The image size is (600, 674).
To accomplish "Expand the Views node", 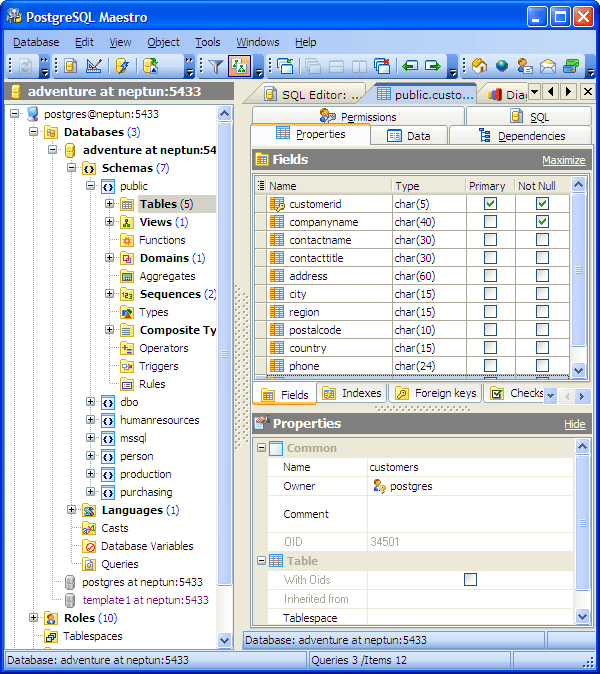I will click(x=110, y=222).
